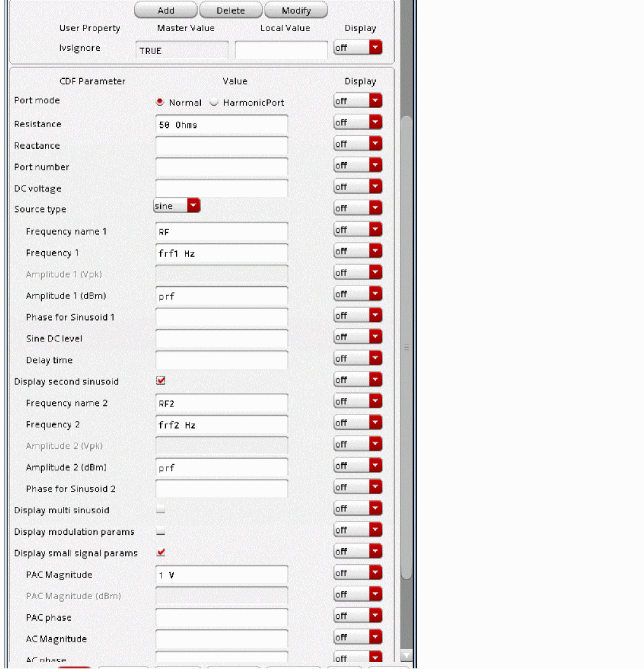Open Phase for Sinusoid 1 display dropdown
The image size is (644, 669).
(358, 315)
